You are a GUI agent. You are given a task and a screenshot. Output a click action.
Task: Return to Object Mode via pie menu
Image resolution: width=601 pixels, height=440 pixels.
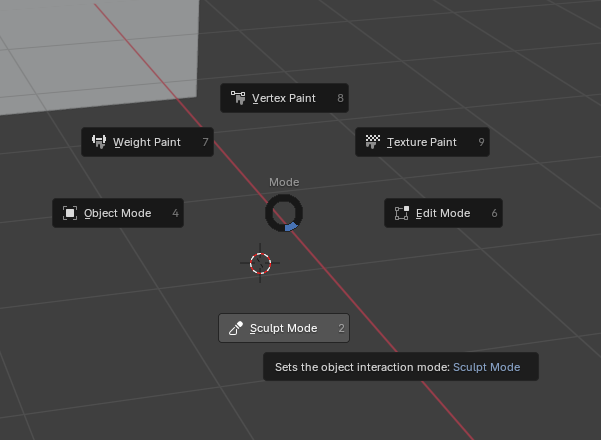click(117, 213)
